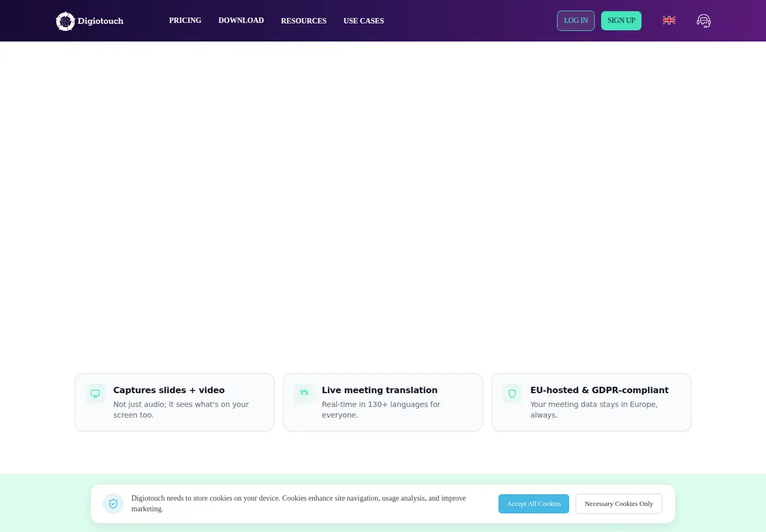The image size is (766, 532).
Task: Click the translation icon in Live meeting card
Action: coord(304,393)
